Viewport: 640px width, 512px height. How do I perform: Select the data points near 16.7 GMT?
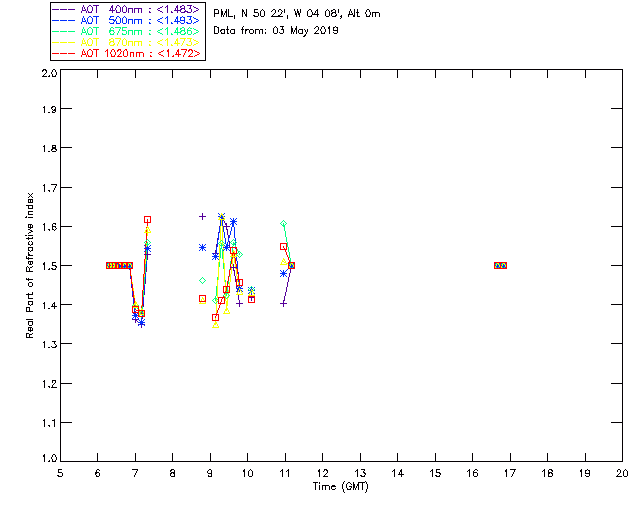click(x=500, y=265)
